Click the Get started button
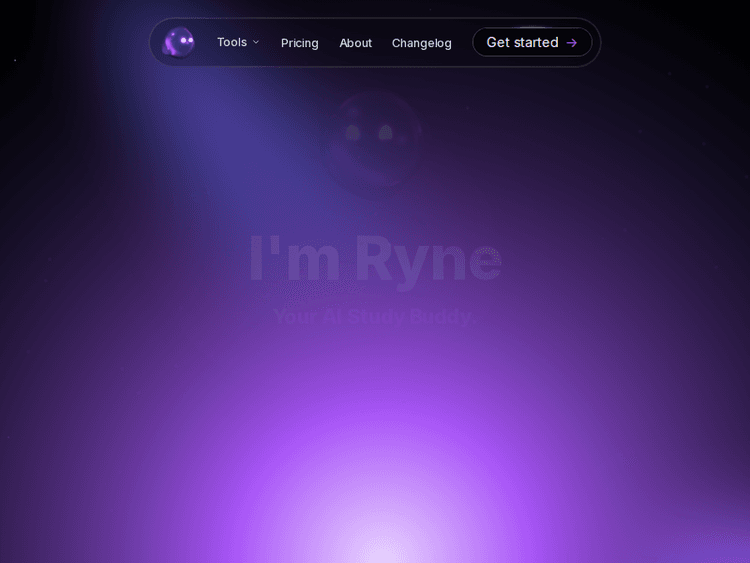The width and height of the screenshot is (750, 563). click(532, 43)
